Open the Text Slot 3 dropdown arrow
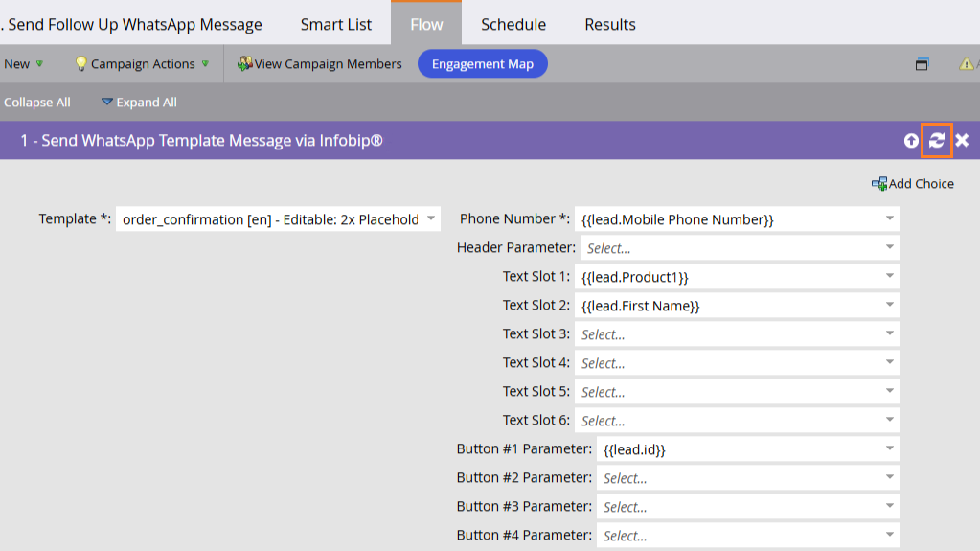The height and width of the screenshot is (551, 980). (x=889, y=334)
